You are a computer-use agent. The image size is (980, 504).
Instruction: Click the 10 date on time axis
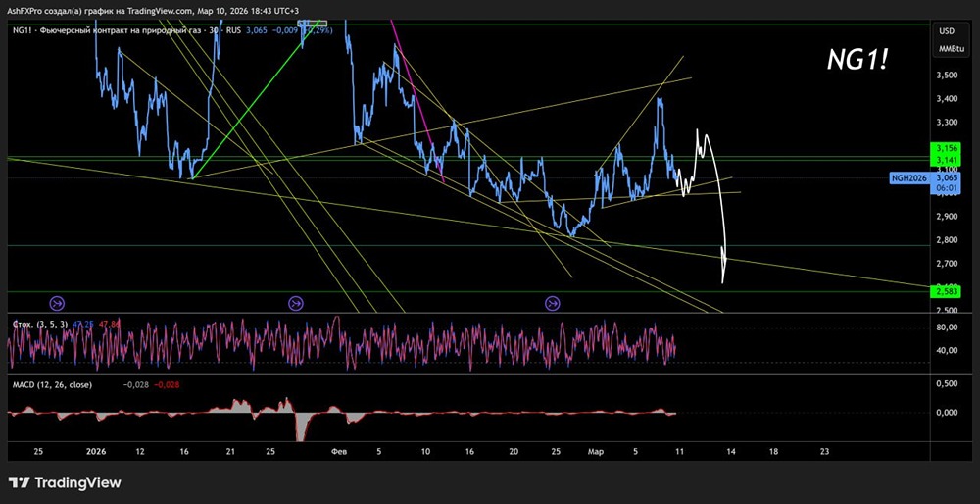pos(425,451)
